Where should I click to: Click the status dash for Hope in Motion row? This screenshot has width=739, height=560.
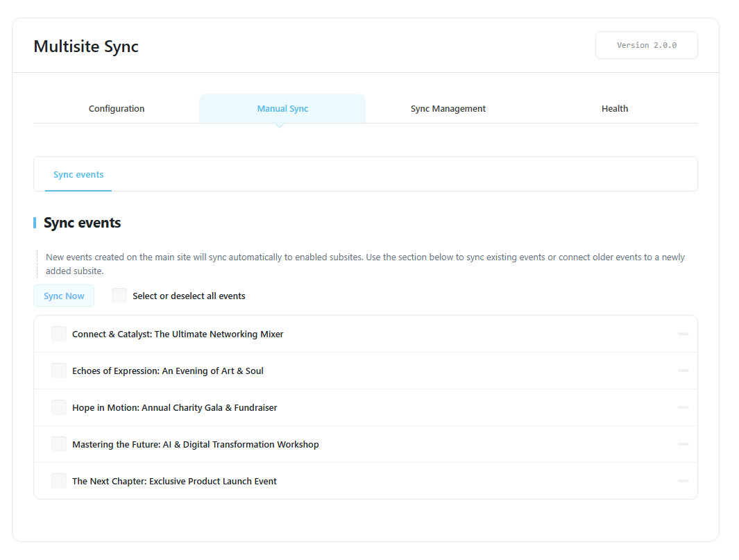click(x=683, y=407)
